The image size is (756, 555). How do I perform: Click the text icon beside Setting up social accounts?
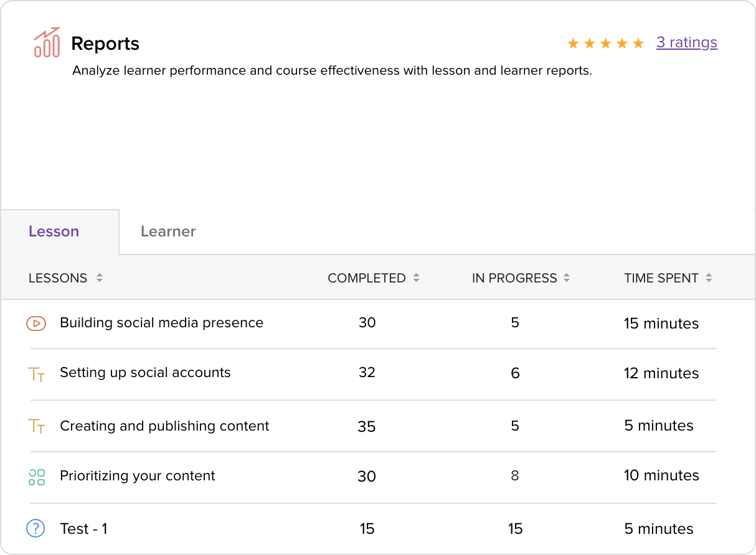[37, 374]
